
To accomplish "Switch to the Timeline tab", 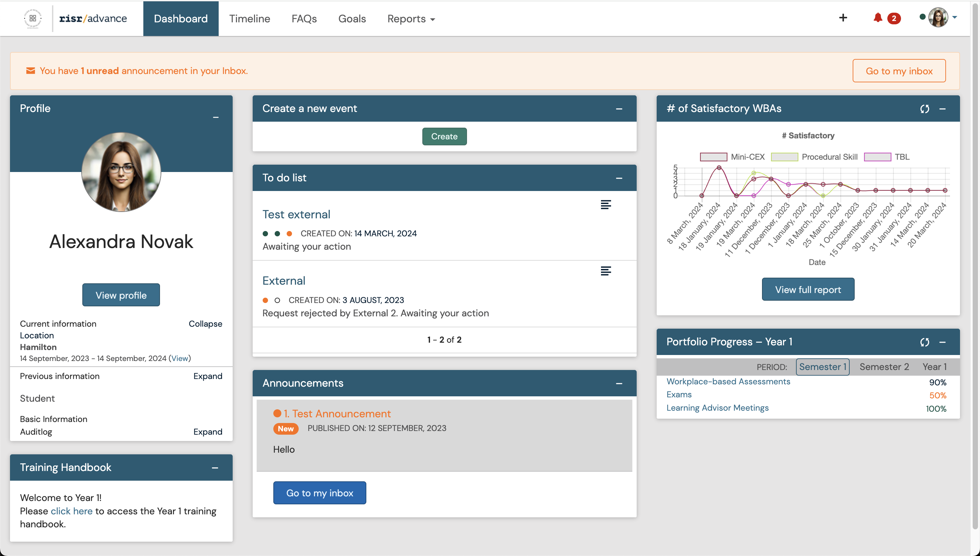I will [249, 19].
